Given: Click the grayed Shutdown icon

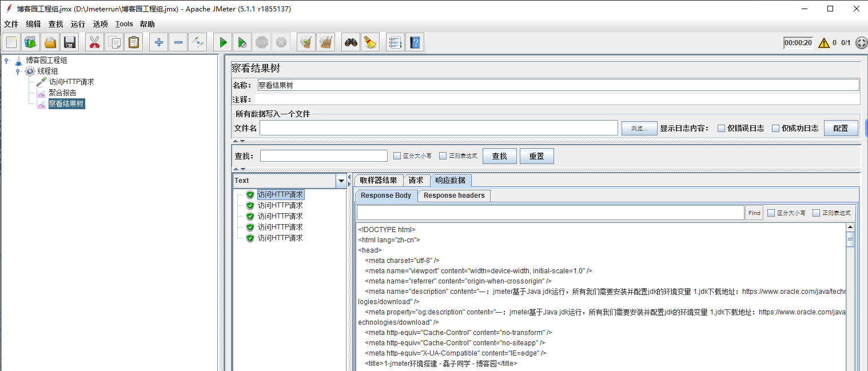Looking at the screenshot, I should (281, 42).
